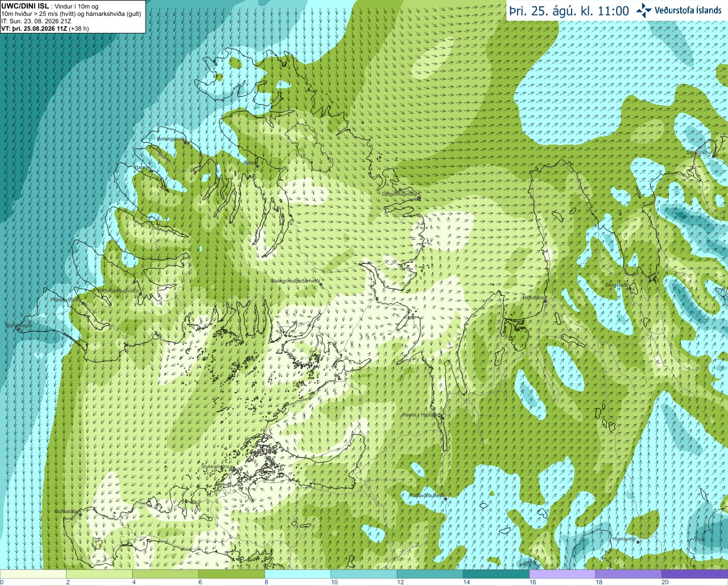The image size is (728, 586).
Task: Click the Bergstaðir station label
Action: click(x=617, y=285)
